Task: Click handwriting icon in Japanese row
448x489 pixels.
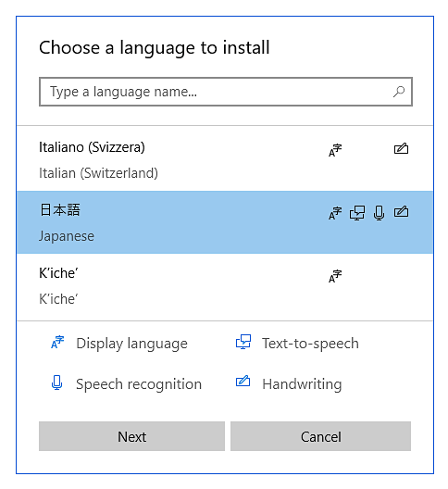Action: 401,212
